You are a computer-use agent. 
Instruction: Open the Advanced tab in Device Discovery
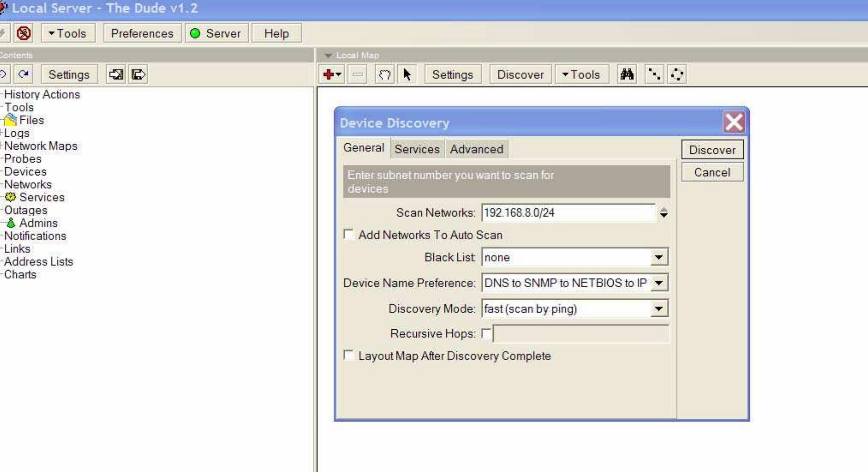[x=476, y=149]
